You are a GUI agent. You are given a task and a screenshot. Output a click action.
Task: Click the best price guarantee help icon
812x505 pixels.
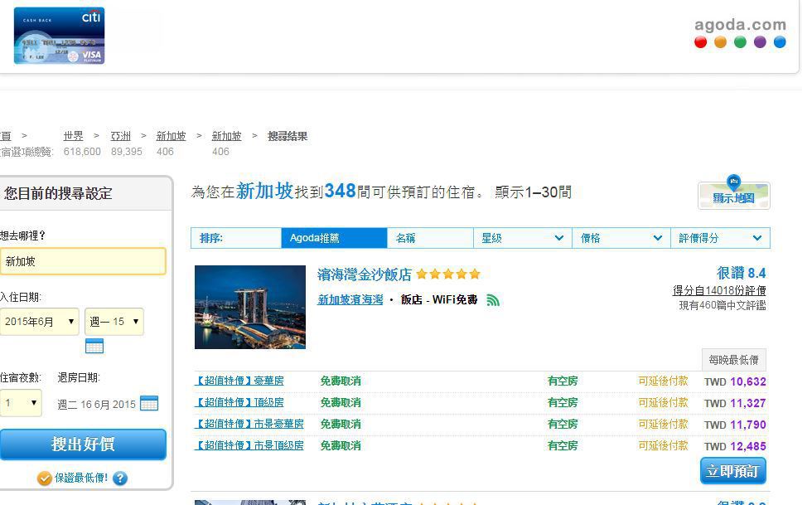point(120,478)
